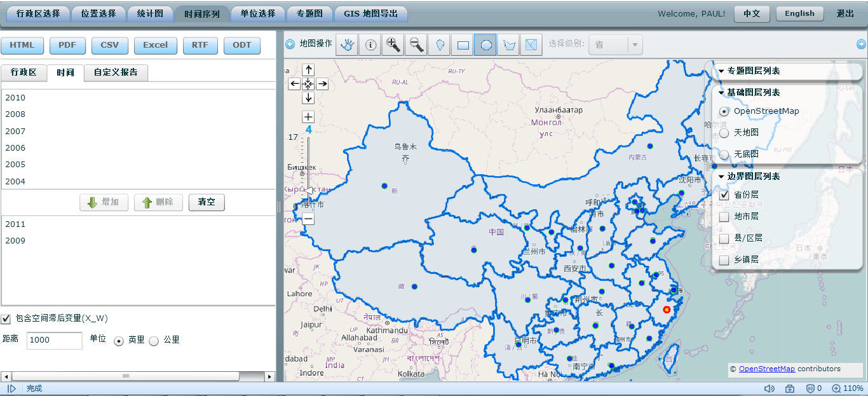This screenshot has height=396, width=868.
Task: Select year 2011 in selected list
Action: (139, 224)
